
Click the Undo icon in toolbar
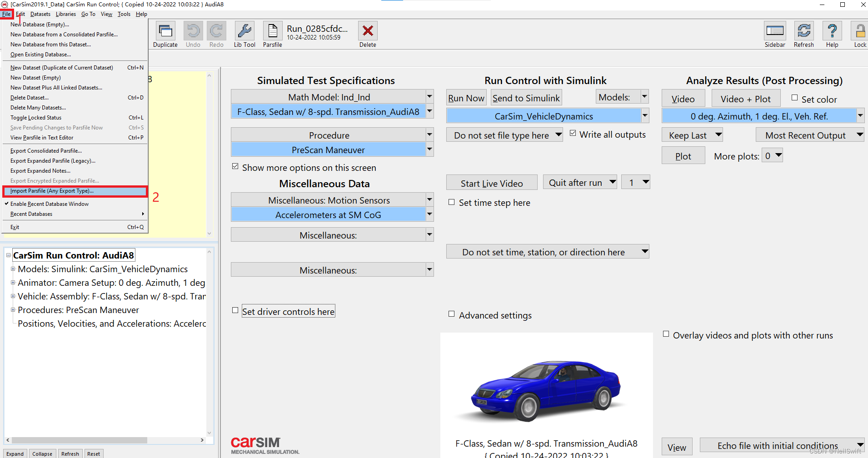[193, 31]
